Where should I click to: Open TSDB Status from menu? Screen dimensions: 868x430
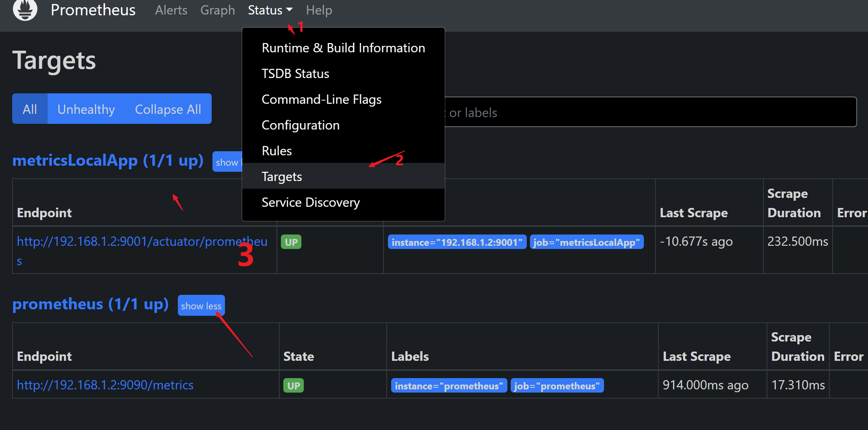[343, 74]
